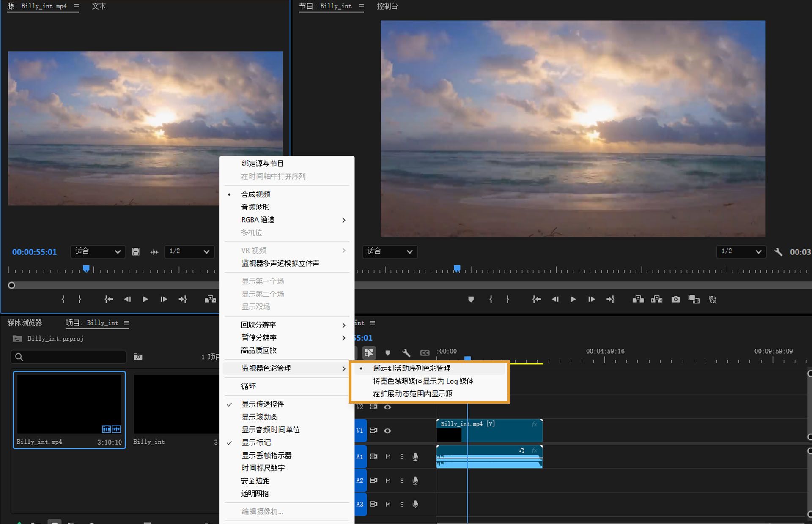Click the timeline captions CC icon
Viewport: 812px width, 524px height.
coord(425,352)
